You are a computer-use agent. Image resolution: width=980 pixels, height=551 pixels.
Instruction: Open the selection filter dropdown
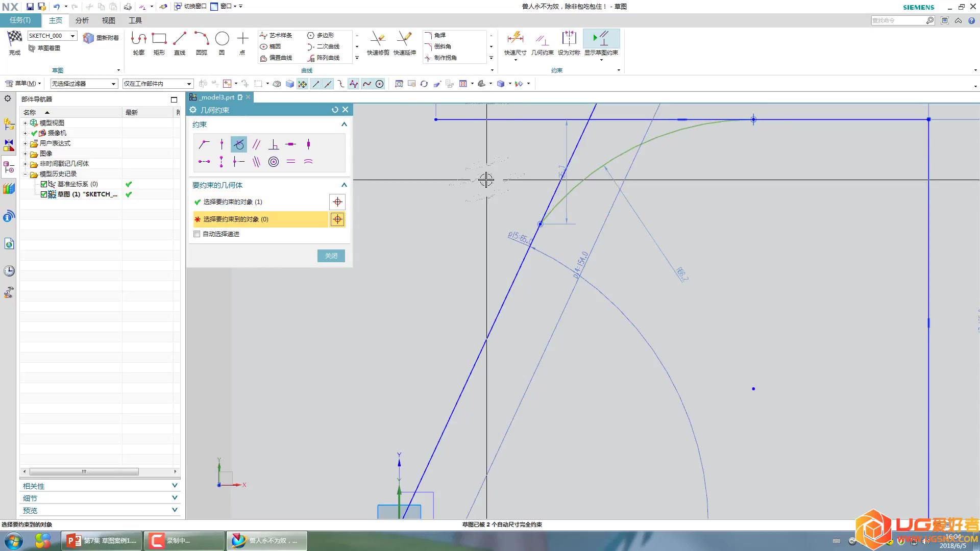point(113,84)
